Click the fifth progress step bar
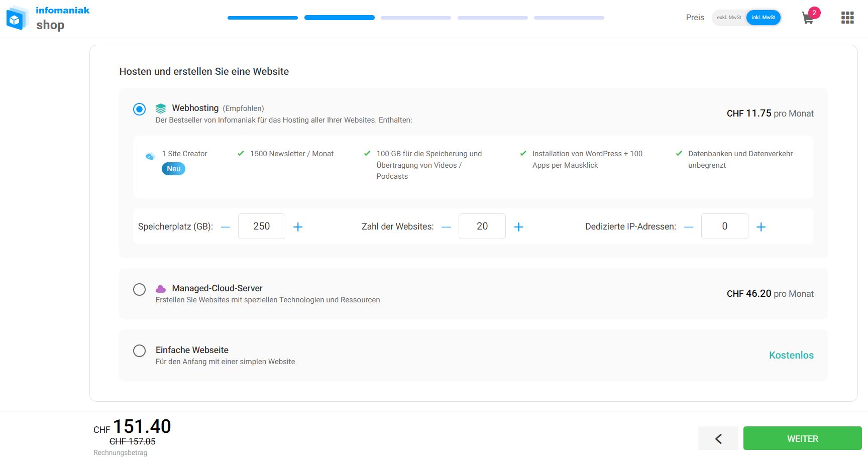868x457 pixels. [x=569, y=18]
